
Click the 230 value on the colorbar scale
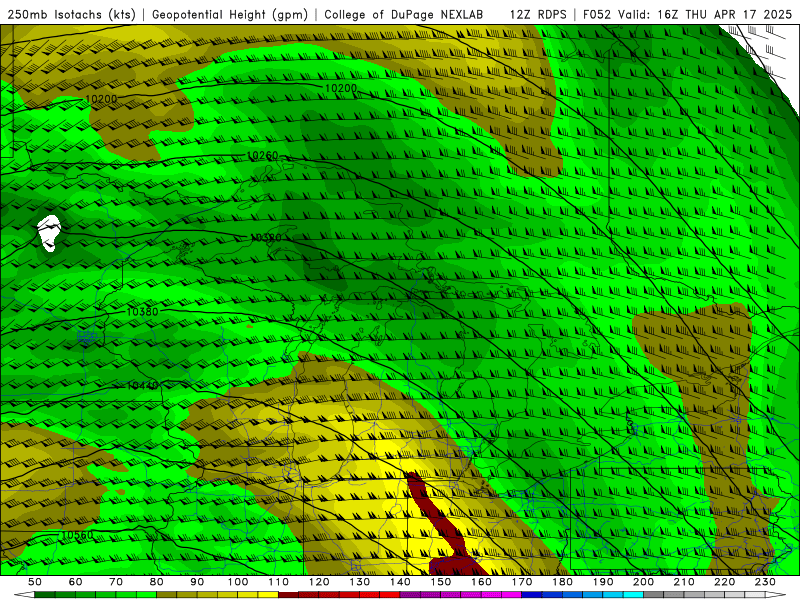[765, 582]
